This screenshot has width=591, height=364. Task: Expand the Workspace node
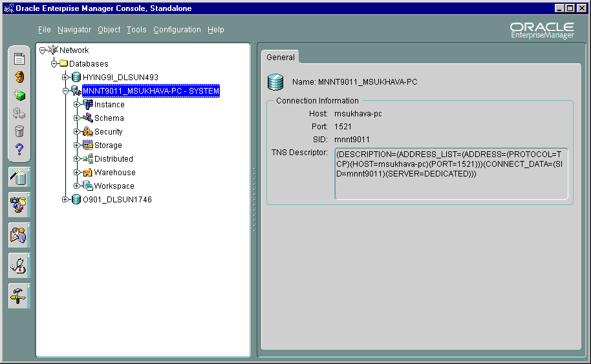tap(76, 186)
